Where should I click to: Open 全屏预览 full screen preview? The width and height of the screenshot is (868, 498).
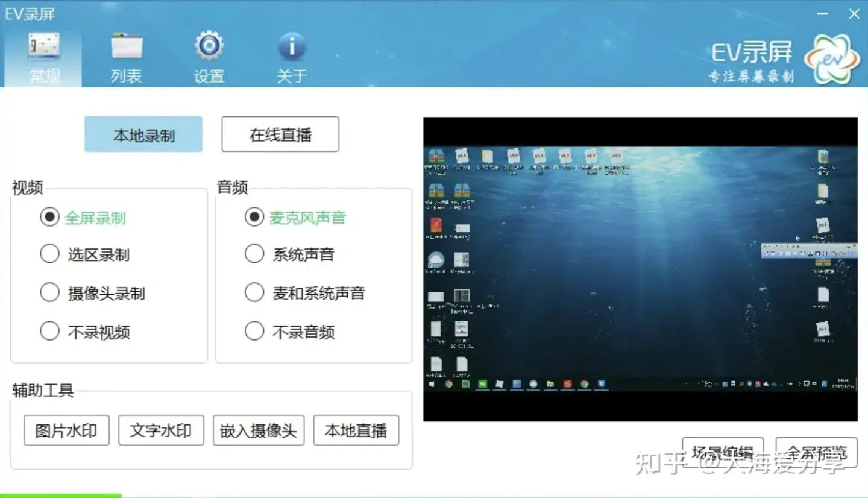[x=816, y=453]
